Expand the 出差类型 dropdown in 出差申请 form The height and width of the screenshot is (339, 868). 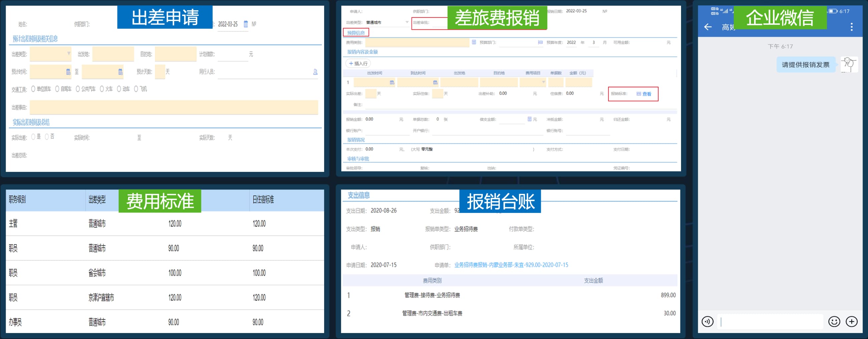(69, 53)
